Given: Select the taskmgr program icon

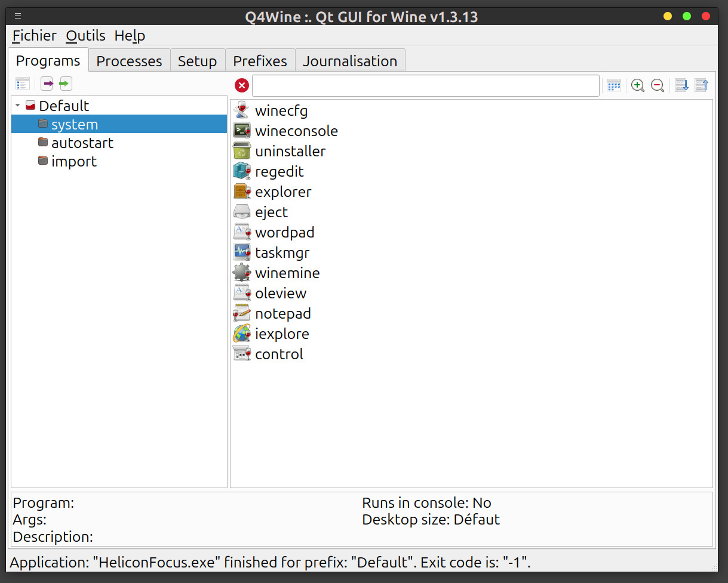Looking at the screenshot, I should pyautogui.click(x=241, y=252).
